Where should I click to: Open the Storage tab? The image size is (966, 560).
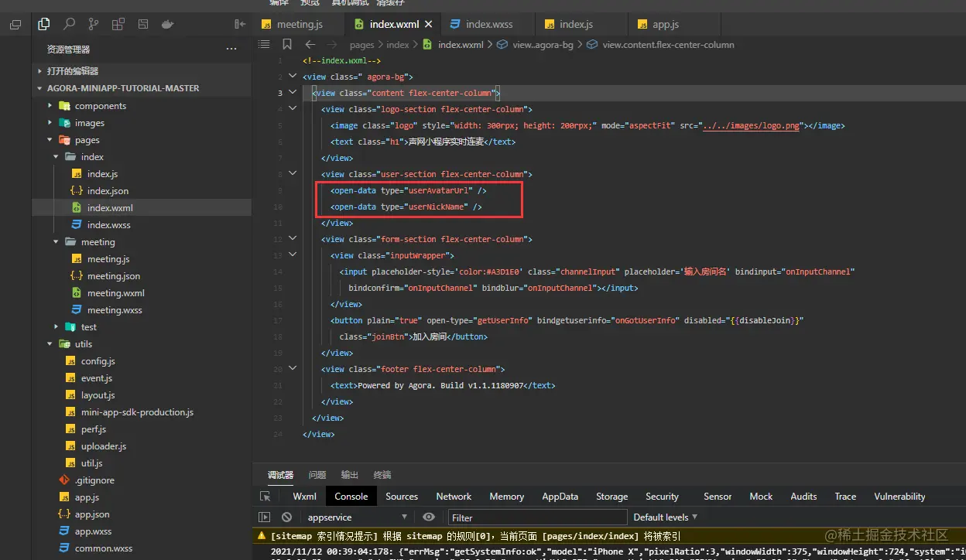(x=611, y=497)
